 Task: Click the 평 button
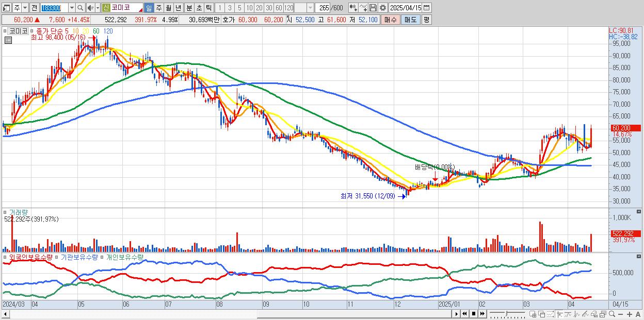426,20
